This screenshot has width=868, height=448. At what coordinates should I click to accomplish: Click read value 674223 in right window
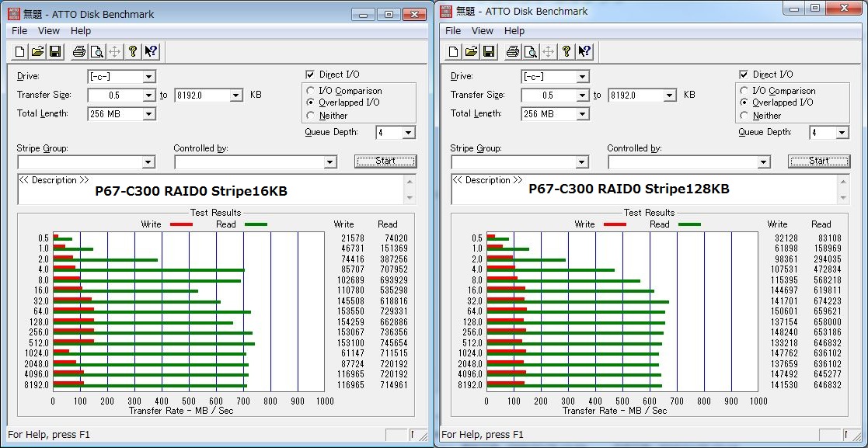click(x=827, y=301)
